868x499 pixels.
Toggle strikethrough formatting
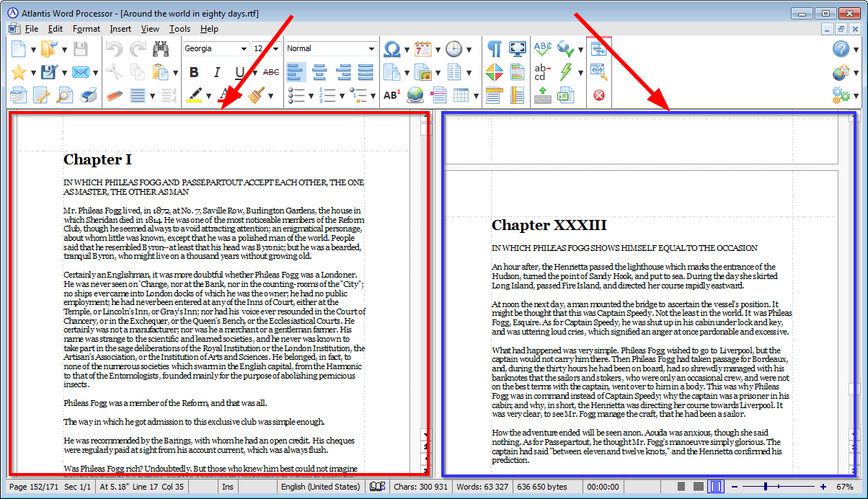[x=272, y=71]
